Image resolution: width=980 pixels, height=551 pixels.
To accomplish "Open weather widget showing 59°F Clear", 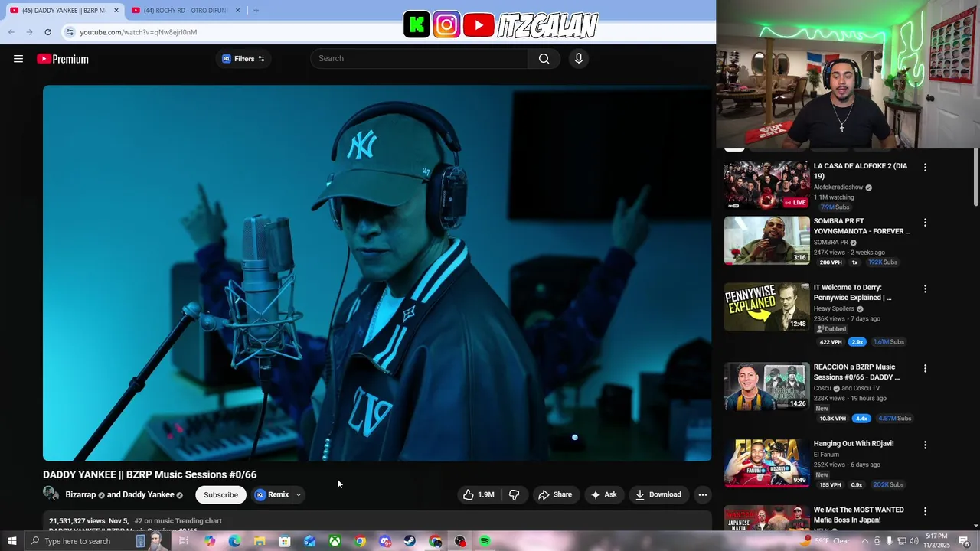I will click(825, 541).
